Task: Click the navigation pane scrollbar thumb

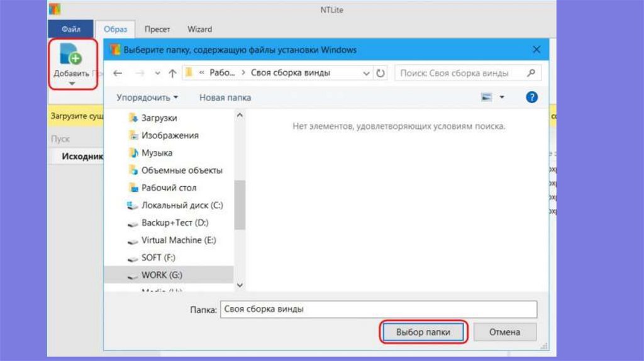Action: (x=240, y=204)
